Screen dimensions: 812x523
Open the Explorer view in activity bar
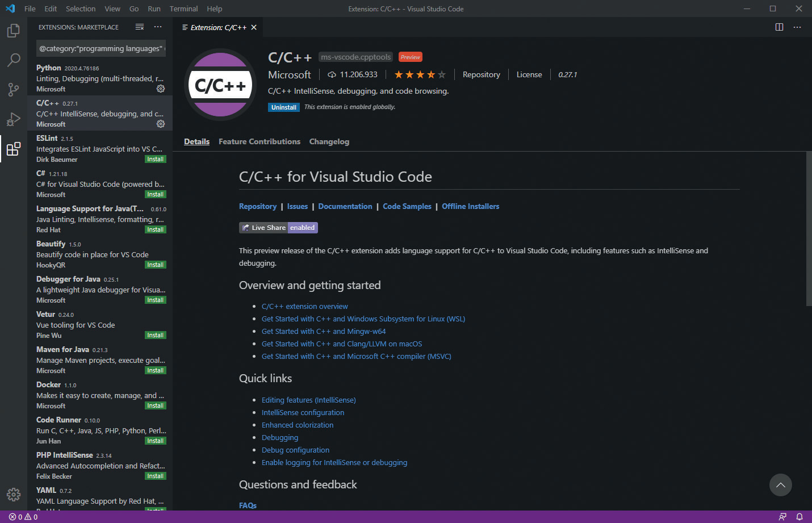coord(14,31)
